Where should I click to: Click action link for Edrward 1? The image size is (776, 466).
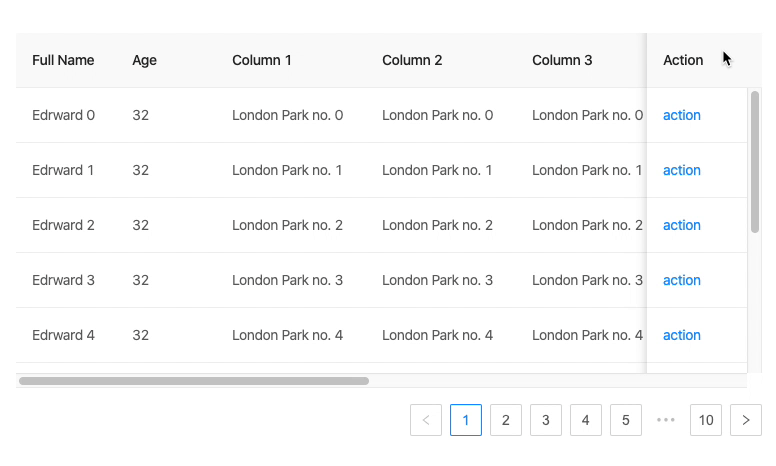click(x=682, y=170)
